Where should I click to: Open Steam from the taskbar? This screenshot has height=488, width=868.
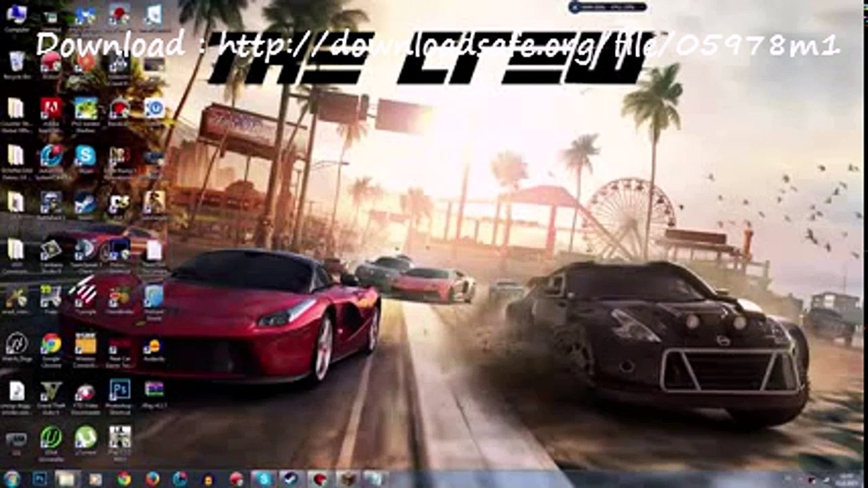click(291, 479)
